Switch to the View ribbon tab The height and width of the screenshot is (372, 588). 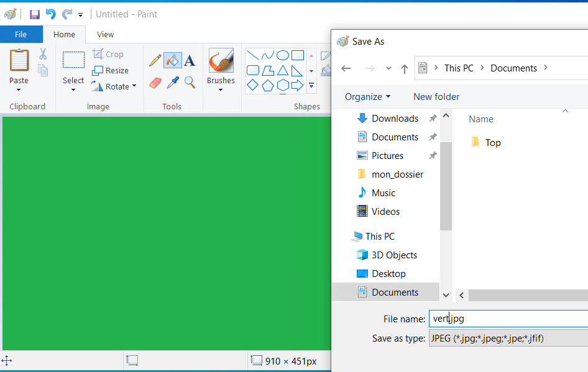[105, 34]
